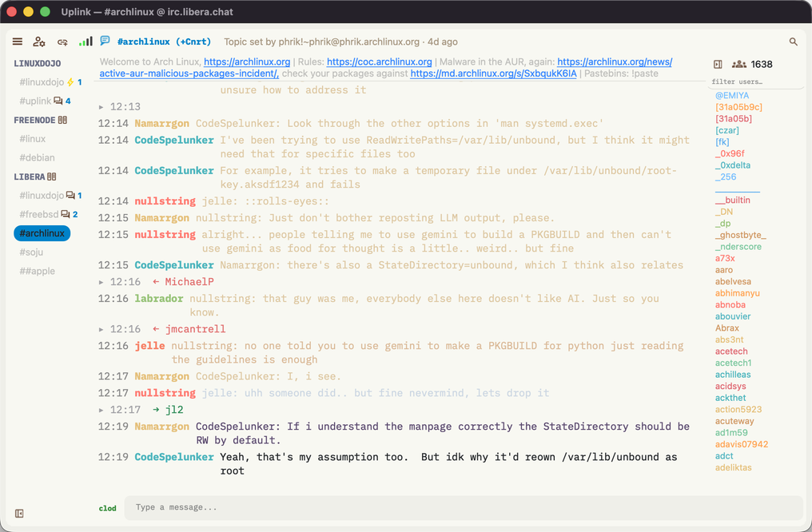
Task: Focus the filter users field
Action: (x=755, y=81)
